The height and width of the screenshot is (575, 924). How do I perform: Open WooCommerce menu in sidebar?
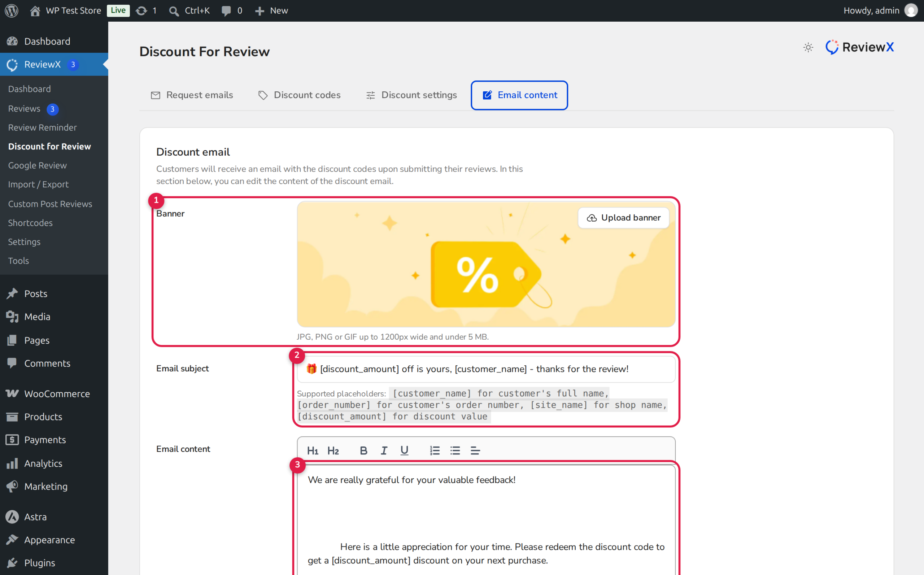(54, 393)
